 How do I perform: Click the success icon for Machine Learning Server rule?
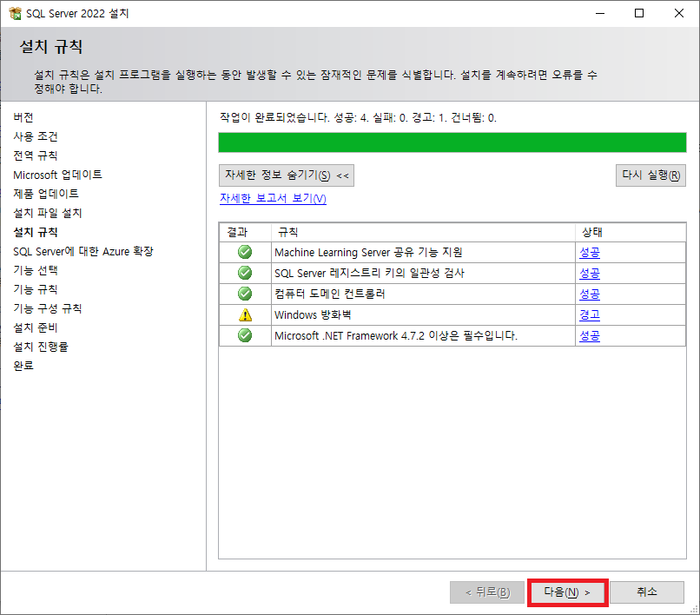pyautogui.click(x=245, y=253)
